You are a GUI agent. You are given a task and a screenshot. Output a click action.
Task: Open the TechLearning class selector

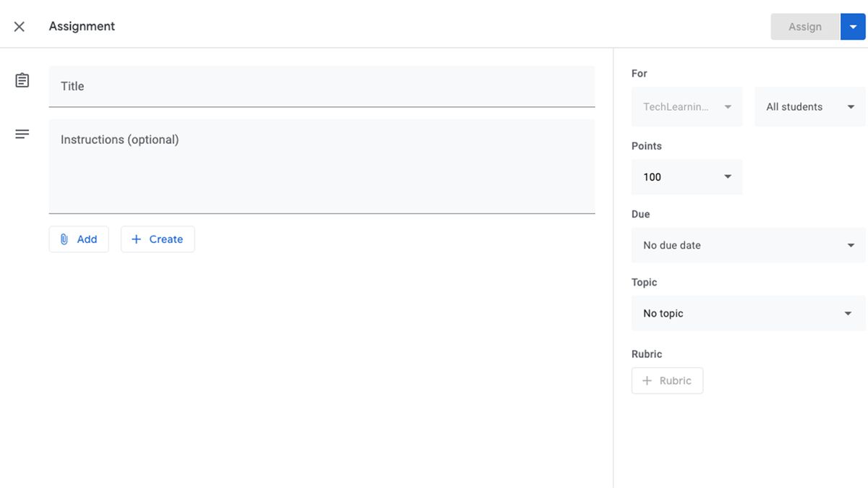click(686, 106)
